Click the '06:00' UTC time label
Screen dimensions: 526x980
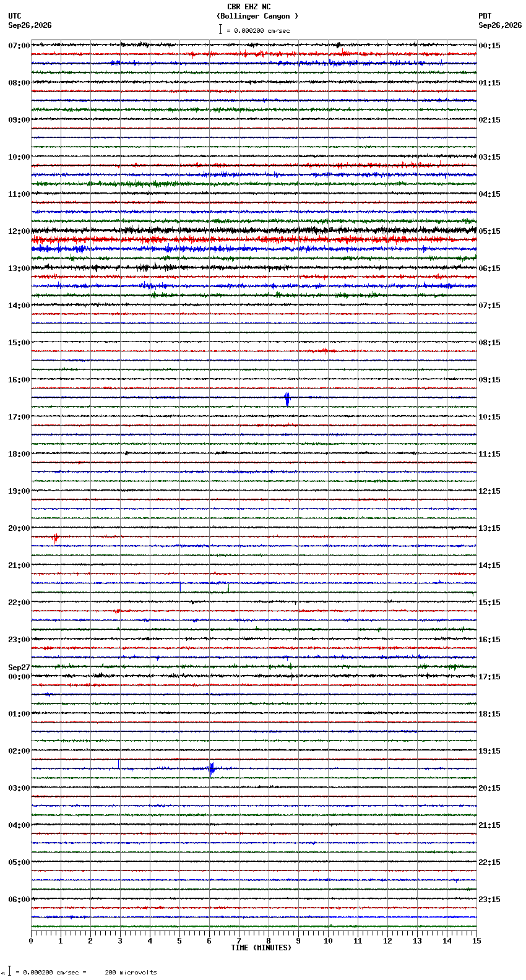click(19, 900)
